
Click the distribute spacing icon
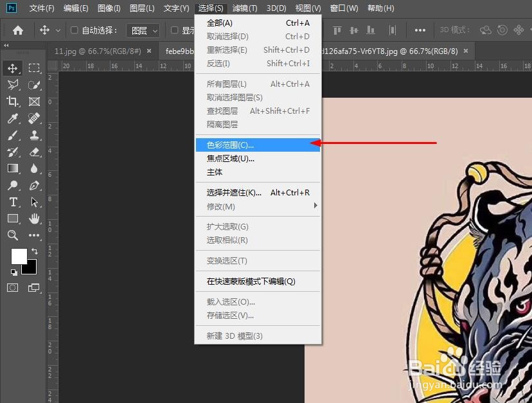pyautogui.click(x=393, y=31)
